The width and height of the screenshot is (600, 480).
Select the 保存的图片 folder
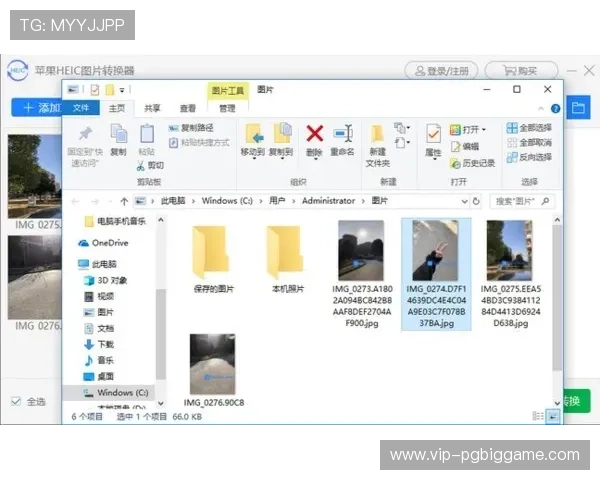point(213,259)
